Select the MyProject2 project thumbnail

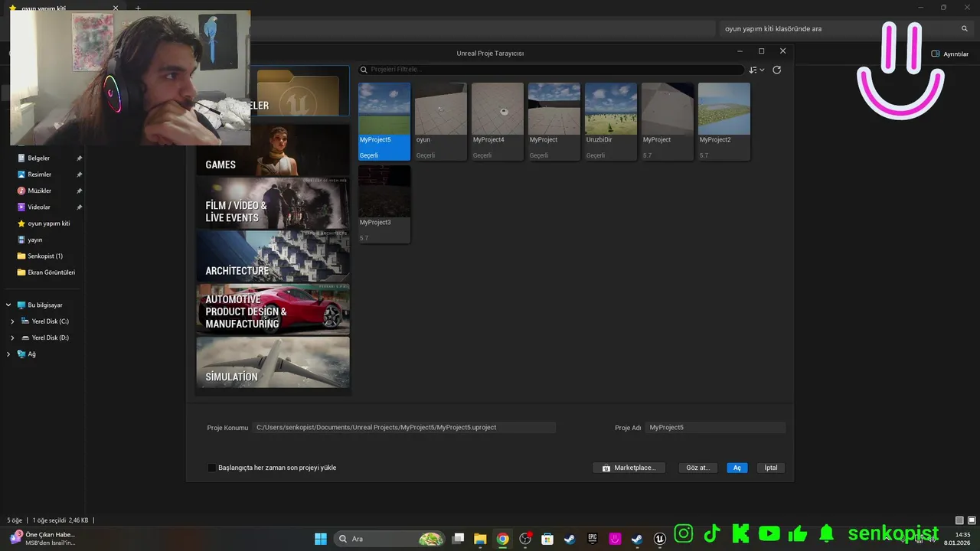[x=724, y=121]
